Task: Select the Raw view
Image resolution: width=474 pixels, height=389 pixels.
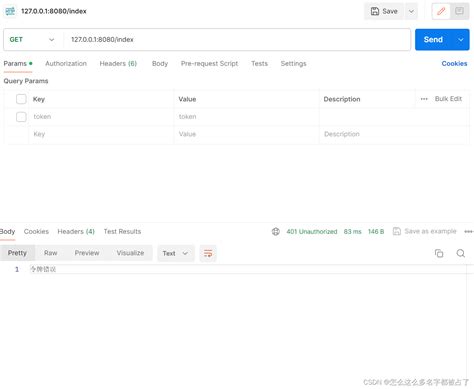Action: (51, 253)
